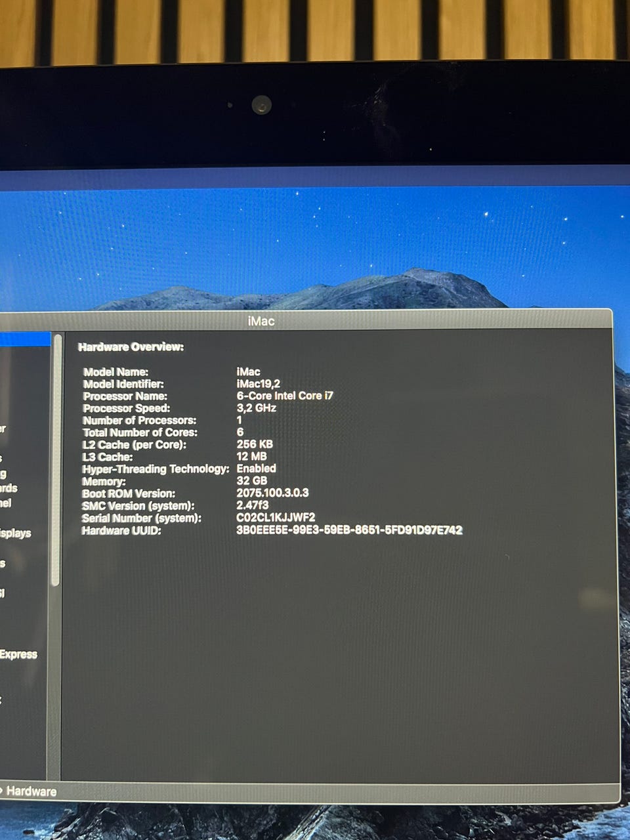Click the 'L2 Cache (per Core):' label
The height and width of the screenshot is (840, 630).
[x=135, y=444]
